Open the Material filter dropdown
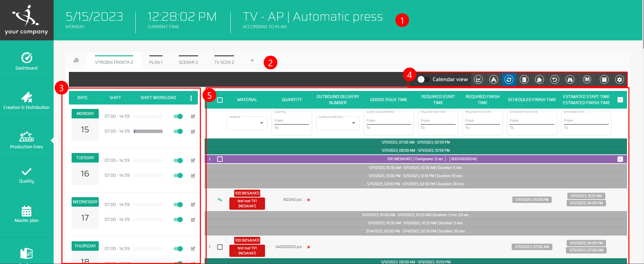Viewport: 644px width, 264px height. click(247, 123)
